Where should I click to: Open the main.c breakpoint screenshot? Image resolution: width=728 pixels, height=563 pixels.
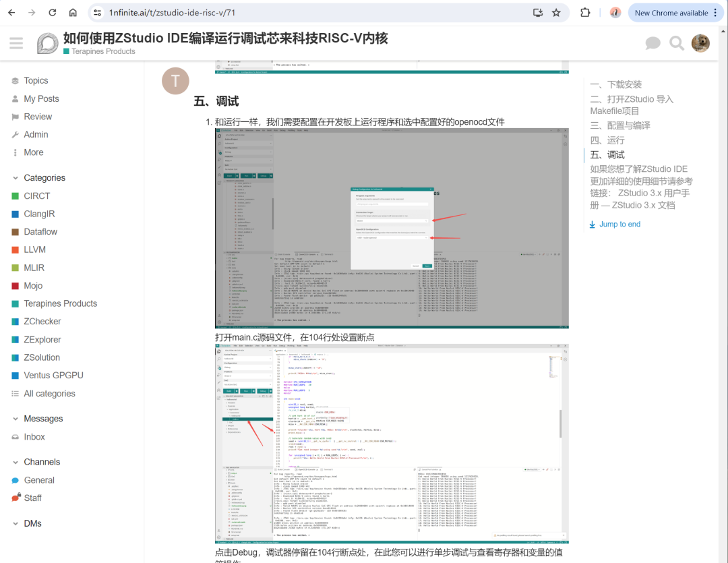coord(392,444)
